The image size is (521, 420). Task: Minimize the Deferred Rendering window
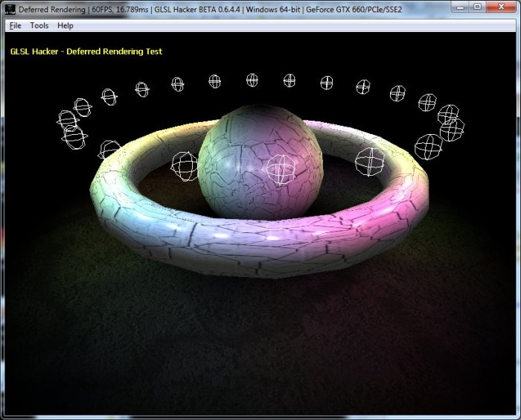point(460,7)
